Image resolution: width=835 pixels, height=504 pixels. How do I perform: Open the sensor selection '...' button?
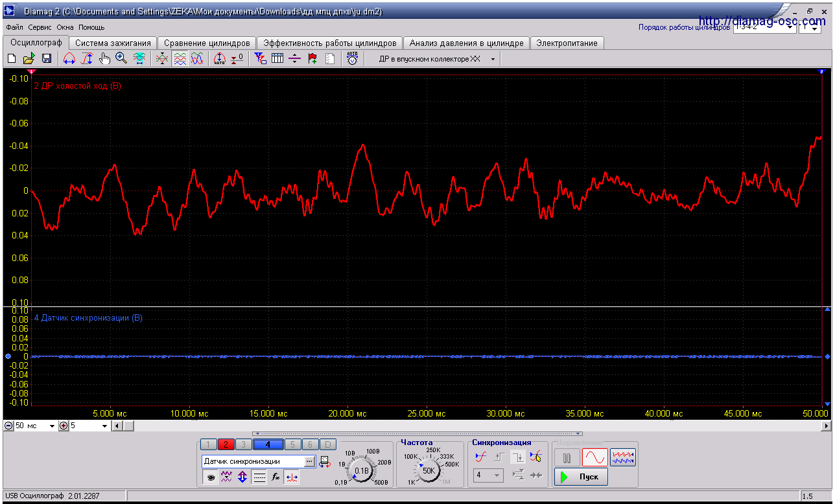(x=309, y=461)
